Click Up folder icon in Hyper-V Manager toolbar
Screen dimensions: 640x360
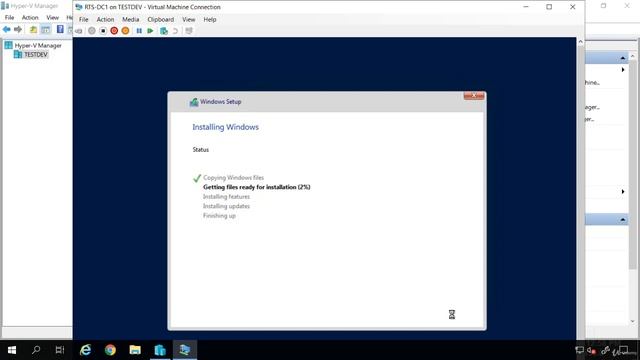point(33,29)
